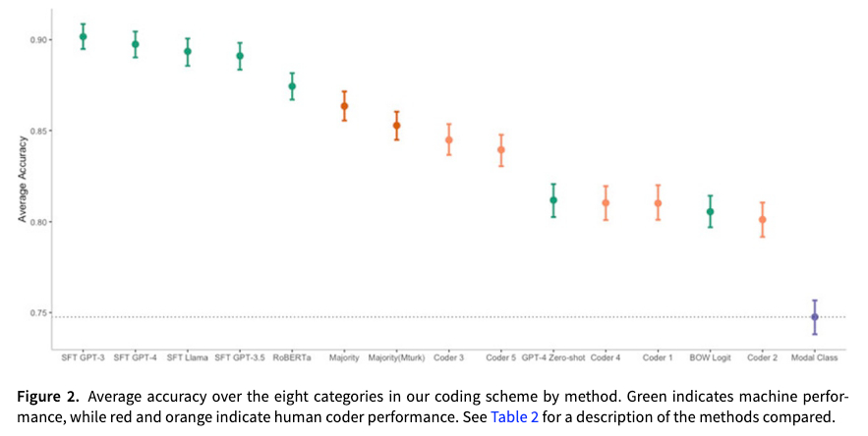Click the Coder 5 x-axis label
The width and height of the screenshot is (868, 436).
tap(500, 357)
